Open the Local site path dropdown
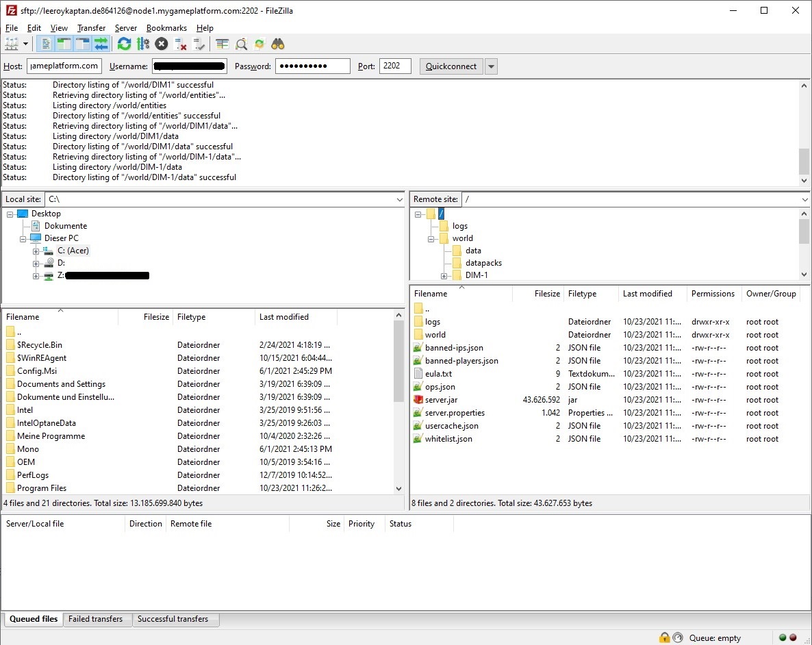 [x=399, y=199]
